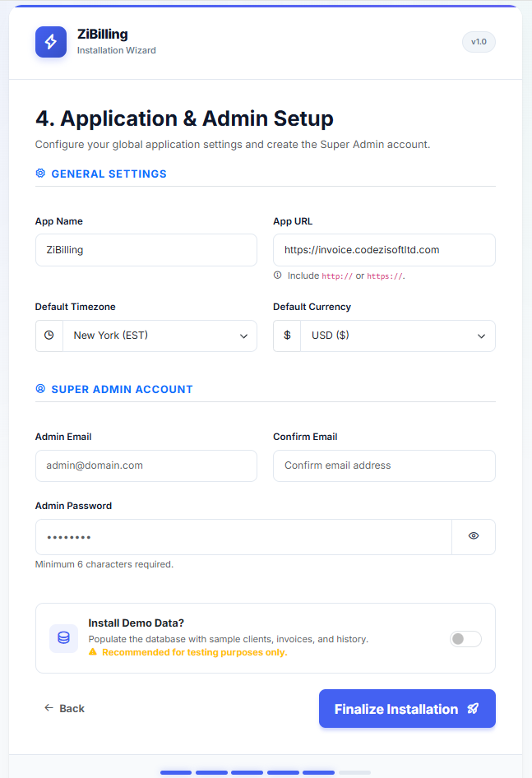Click the clock icon in Default Timezone field
This screenshot has height=778, width=532.
(x=49, y=336)
